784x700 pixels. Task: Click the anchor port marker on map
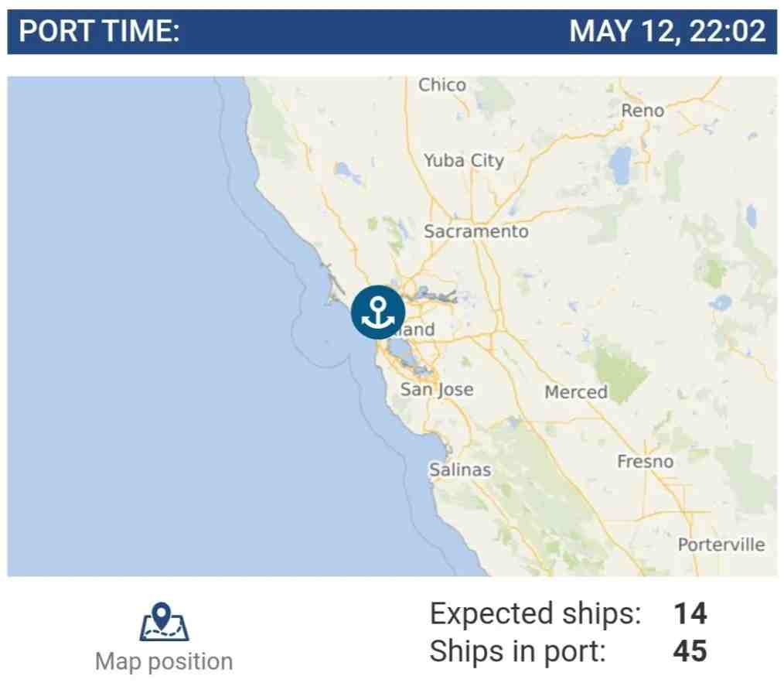(378, 312)
